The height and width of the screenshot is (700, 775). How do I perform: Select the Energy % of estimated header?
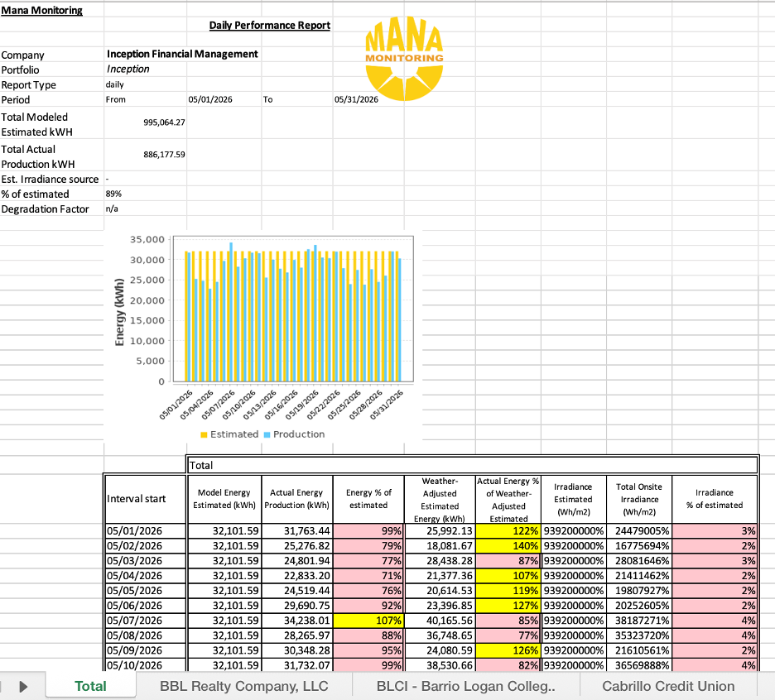[368, 499]
